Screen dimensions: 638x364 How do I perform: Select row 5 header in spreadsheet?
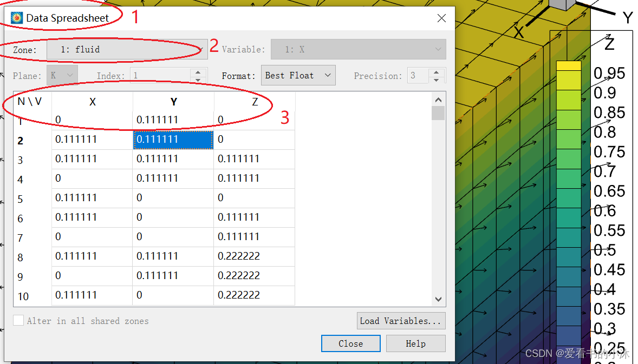21,198
